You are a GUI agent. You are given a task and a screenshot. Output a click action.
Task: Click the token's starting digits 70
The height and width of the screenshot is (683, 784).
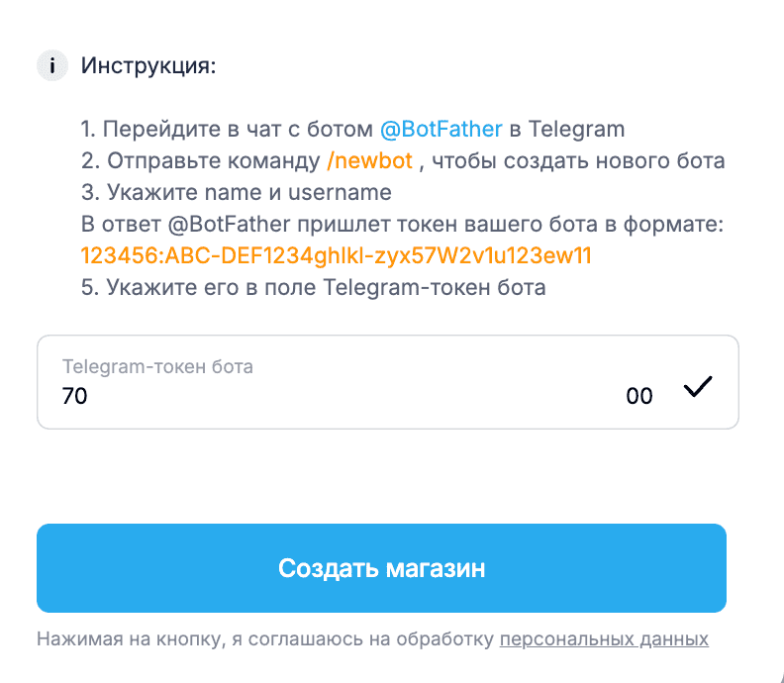[74, 396]
